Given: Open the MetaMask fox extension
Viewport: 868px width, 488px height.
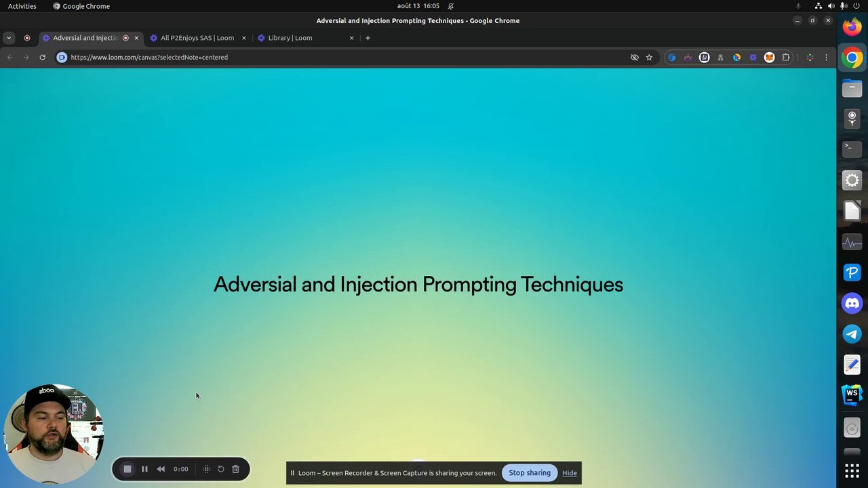Looking at the screenshot, I should [769, 58].
